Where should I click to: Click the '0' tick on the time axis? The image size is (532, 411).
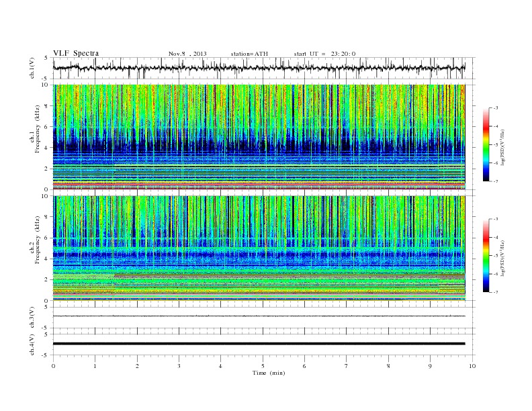pos(53,366)
